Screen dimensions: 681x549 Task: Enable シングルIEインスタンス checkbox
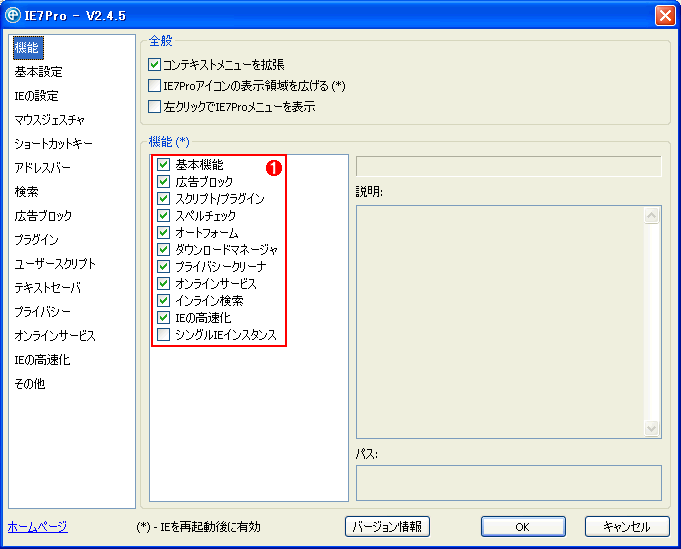click(163, 334)
